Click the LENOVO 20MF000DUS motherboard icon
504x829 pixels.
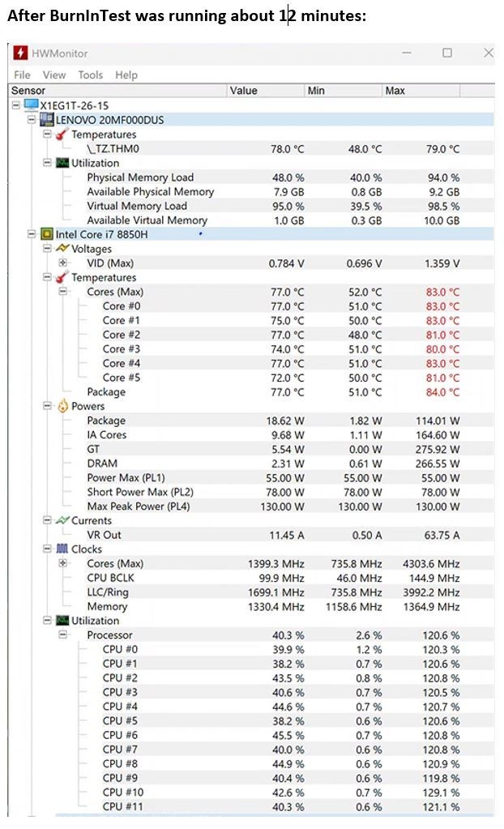coord(47,119)
